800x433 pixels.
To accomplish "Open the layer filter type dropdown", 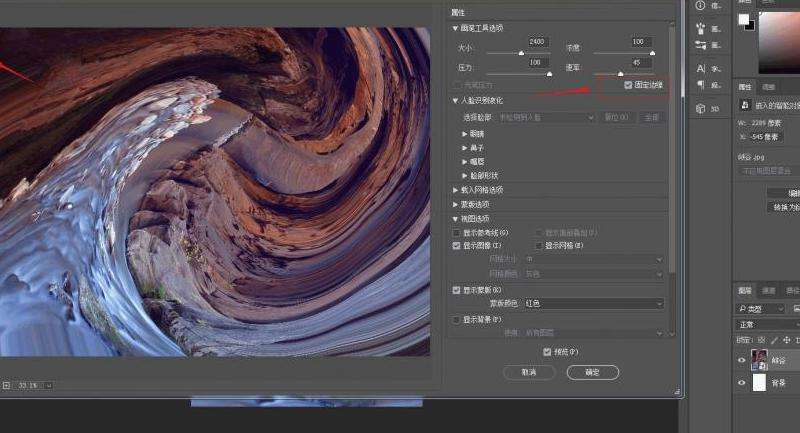I will pyautogui.click(x=761, y=309).
